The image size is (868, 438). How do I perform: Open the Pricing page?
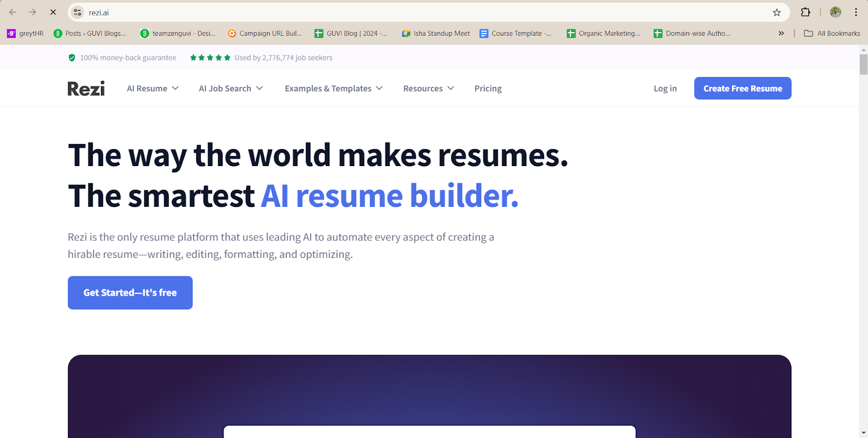click(x=488, y=88)
